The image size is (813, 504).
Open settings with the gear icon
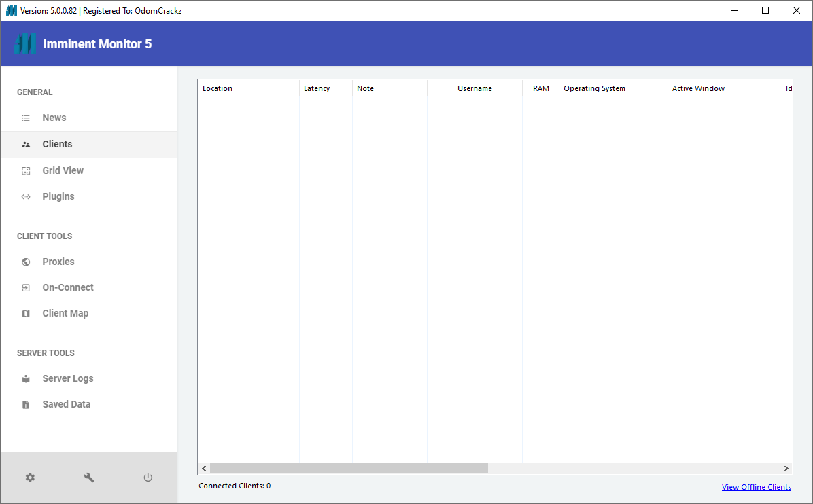30,478
